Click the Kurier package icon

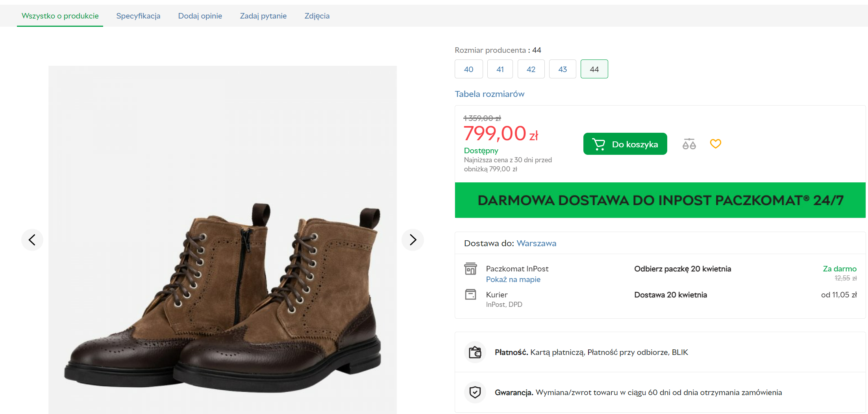click(470, 295)
